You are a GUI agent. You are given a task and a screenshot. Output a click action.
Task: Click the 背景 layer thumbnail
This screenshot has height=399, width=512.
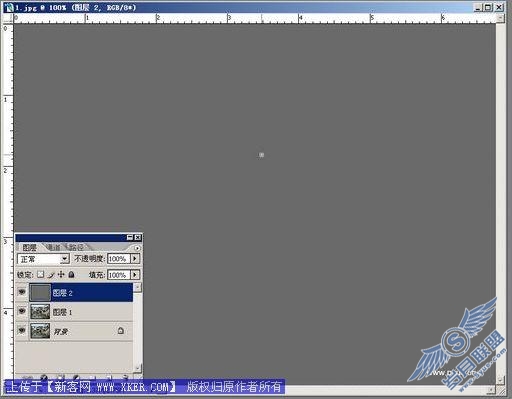[x=40, y=331]
